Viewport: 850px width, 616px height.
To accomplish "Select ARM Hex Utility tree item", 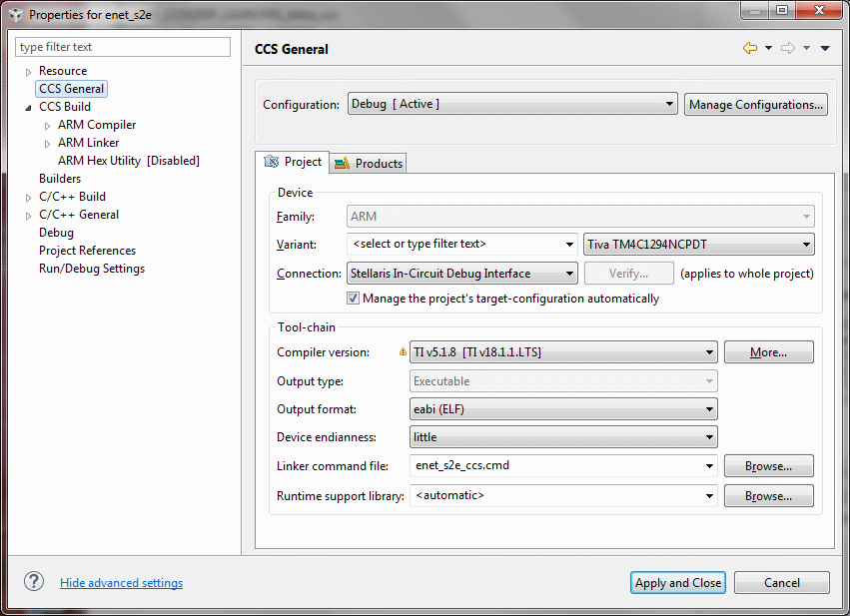I will pyautogui.click(x=128, y=161).
